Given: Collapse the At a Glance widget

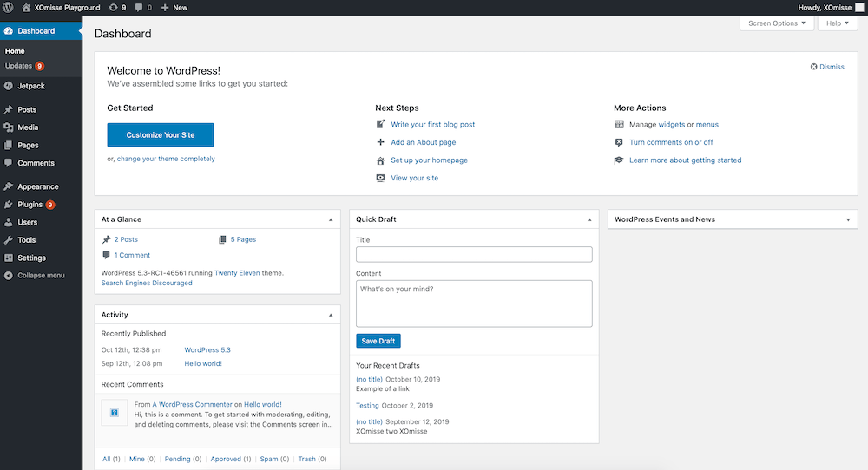Looking at the screenshot, I should [331, 219].
